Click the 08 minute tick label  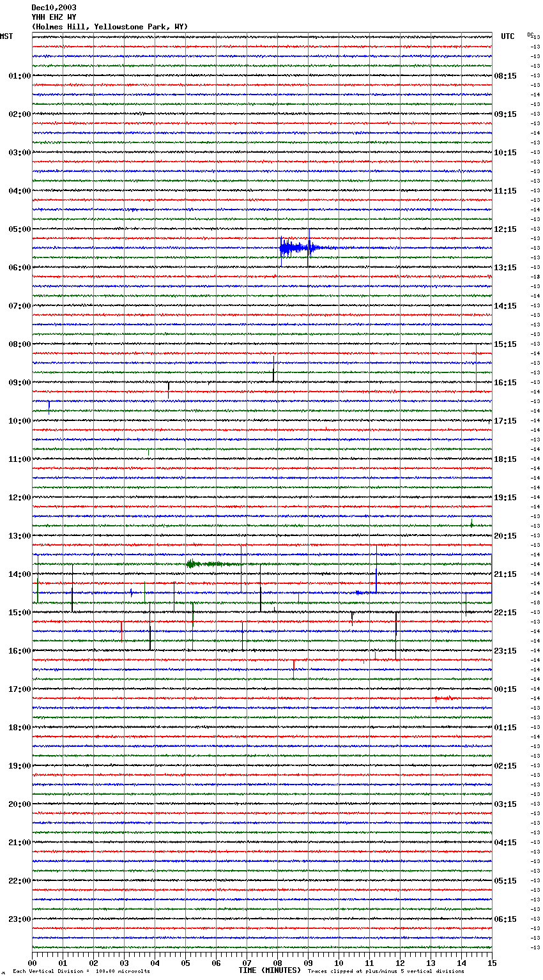click(277, 963)
